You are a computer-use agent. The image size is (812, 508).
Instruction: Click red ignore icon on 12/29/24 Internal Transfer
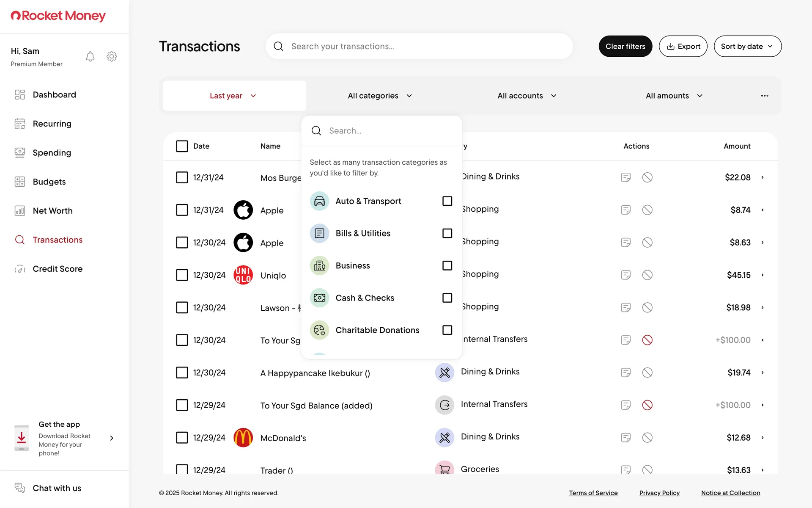point(647,405)
